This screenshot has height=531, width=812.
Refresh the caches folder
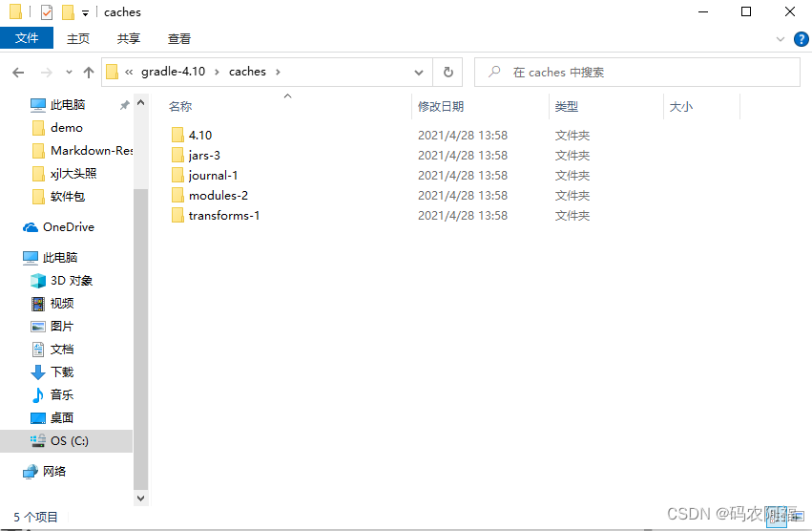point(448,72)
